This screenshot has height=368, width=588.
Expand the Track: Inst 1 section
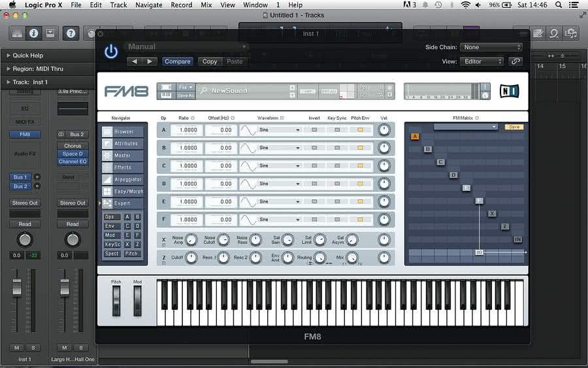(x=8, y=82)
